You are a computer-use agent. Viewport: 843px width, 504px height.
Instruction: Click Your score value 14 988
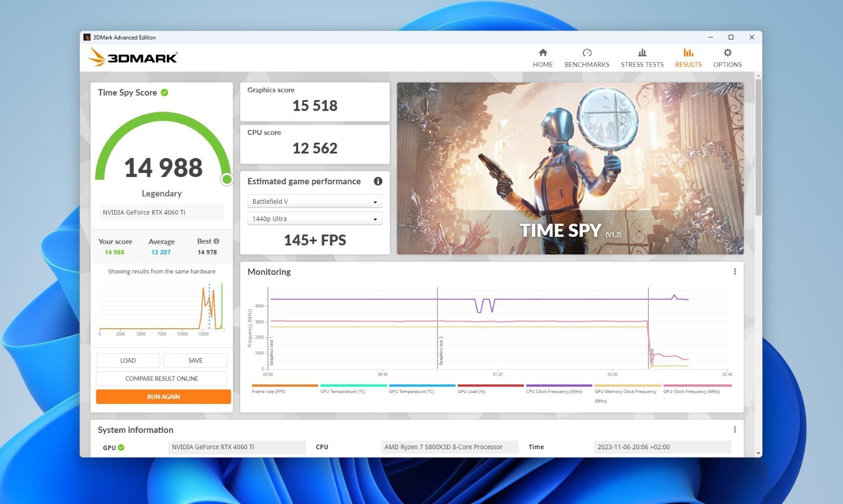pos(114,252)
